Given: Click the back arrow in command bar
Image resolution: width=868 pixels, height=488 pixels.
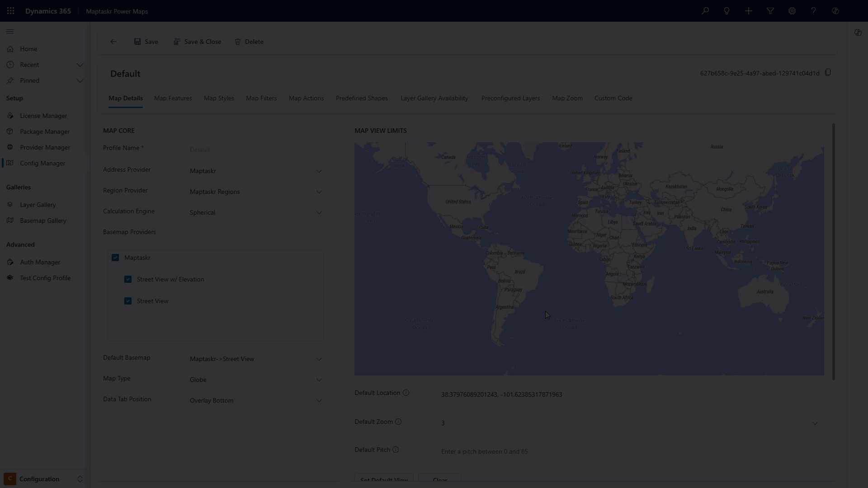Looking at the screenshot, I should pyautogui.click(x=113, y=42).
